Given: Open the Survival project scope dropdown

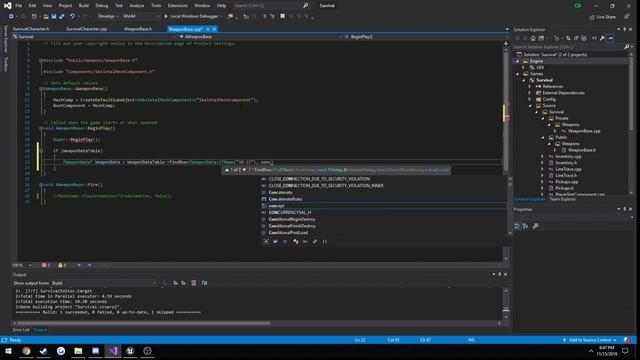Looking at the screenshot, I should coord(95,37).
